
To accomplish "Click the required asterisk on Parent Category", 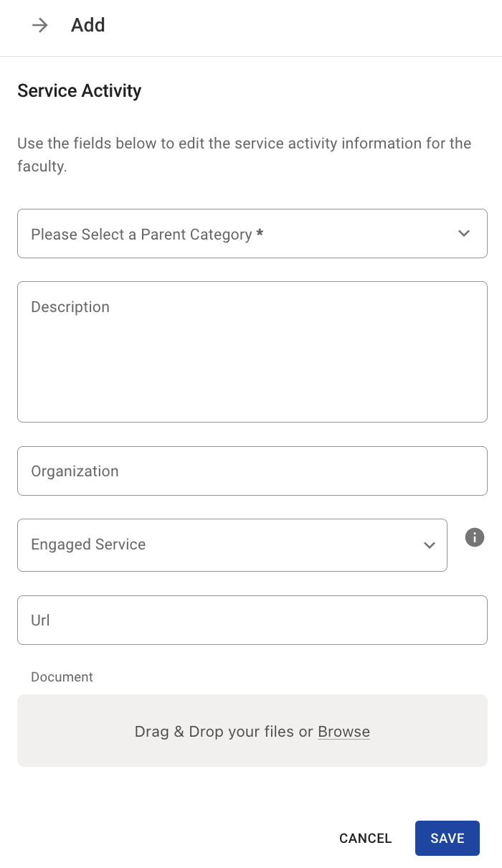I will tap(260, 234).
